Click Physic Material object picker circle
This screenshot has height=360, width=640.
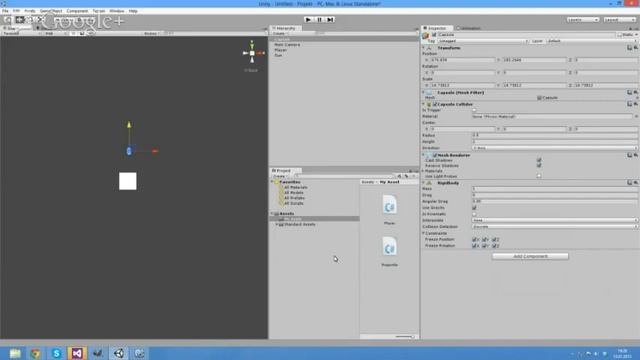[636, 117]
